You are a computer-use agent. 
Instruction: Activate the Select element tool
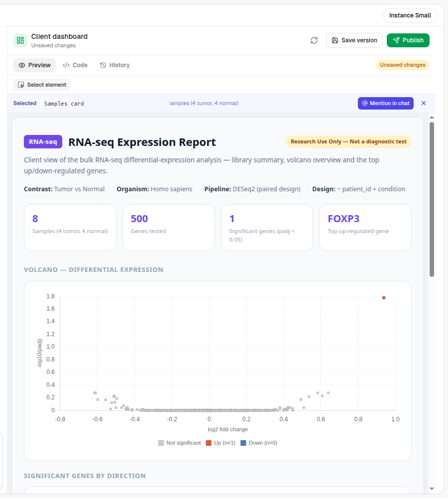42,85
